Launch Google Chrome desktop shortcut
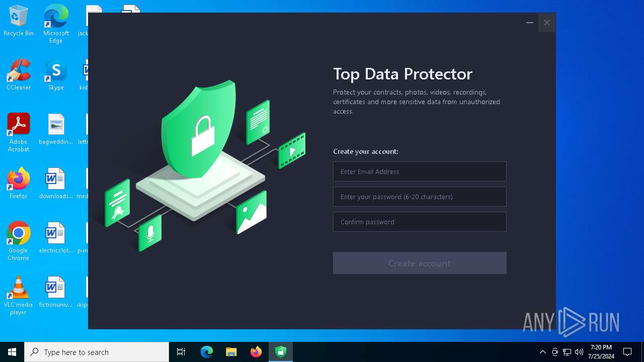The image size is (644, 362). (19, 241)
